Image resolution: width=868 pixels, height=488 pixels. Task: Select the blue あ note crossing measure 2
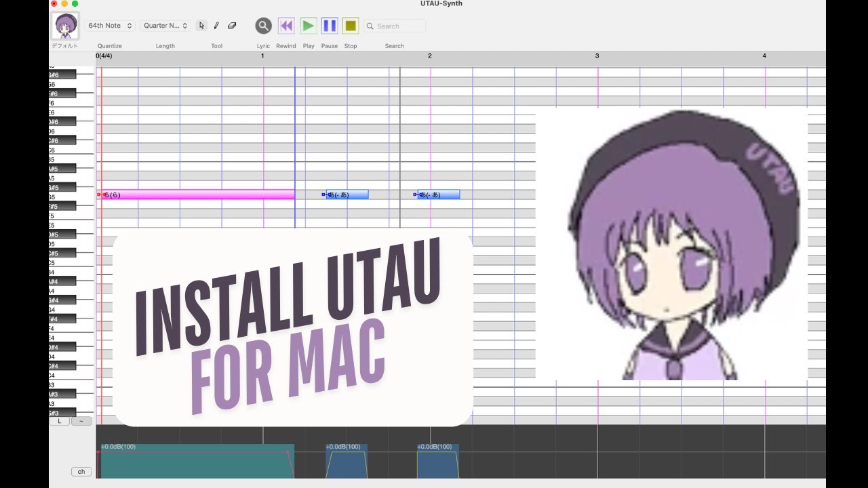(x=438, y=195)
